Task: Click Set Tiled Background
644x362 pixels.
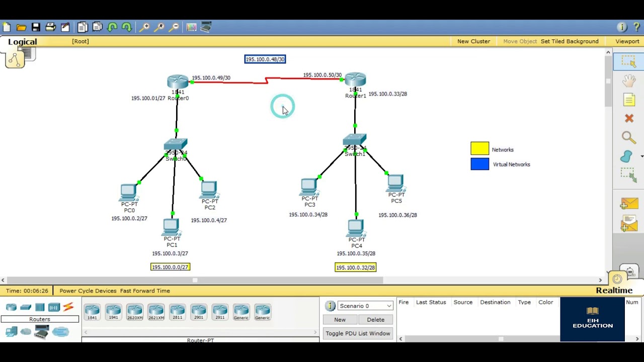Action: tap(570, 41)
